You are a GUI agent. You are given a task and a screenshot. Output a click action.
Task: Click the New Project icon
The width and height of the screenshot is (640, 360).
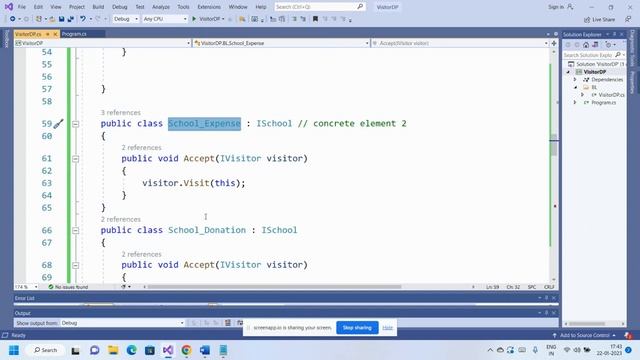click(x=39, y=19)
